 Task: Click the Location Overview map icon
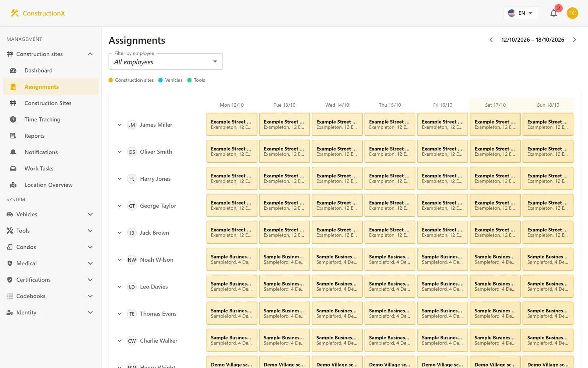[13, 185]
